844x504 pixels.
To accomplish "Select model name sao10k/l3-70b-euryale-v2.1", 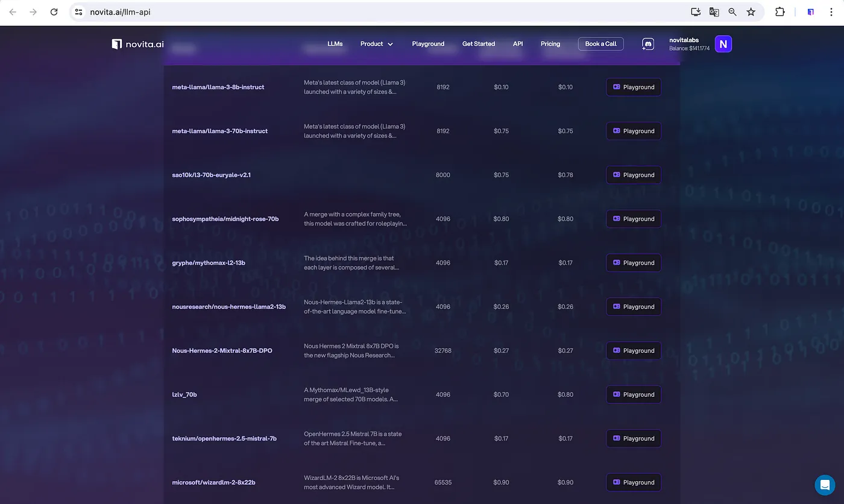I will pos(211,175).
